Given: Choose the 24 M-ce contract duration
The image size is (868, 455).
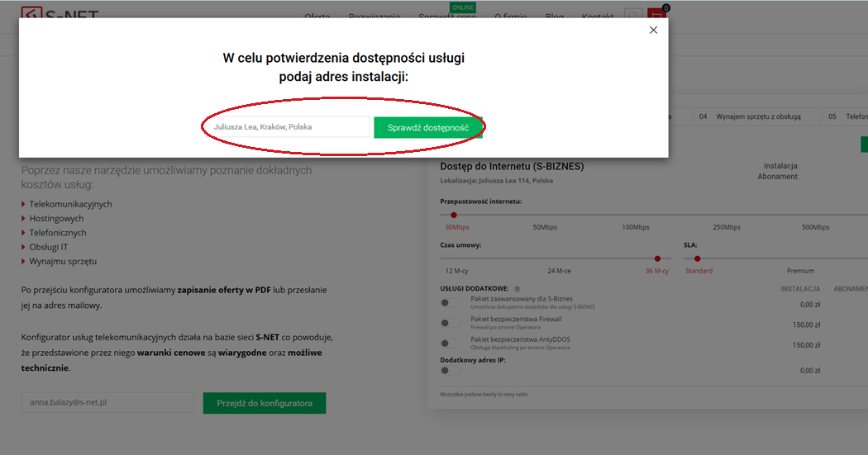Looking at the screenshot, I should coord(559,271).
